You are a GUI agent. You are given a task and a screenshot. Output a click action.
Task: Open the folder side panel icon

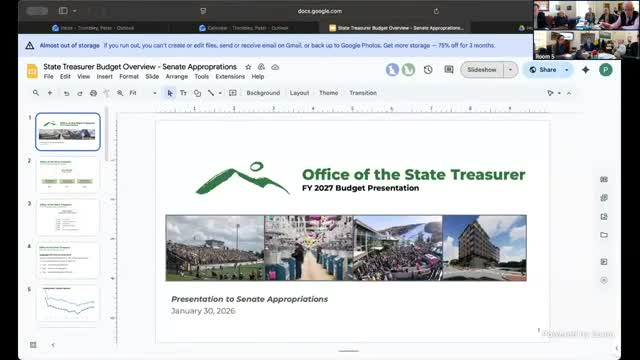point(604,235)
